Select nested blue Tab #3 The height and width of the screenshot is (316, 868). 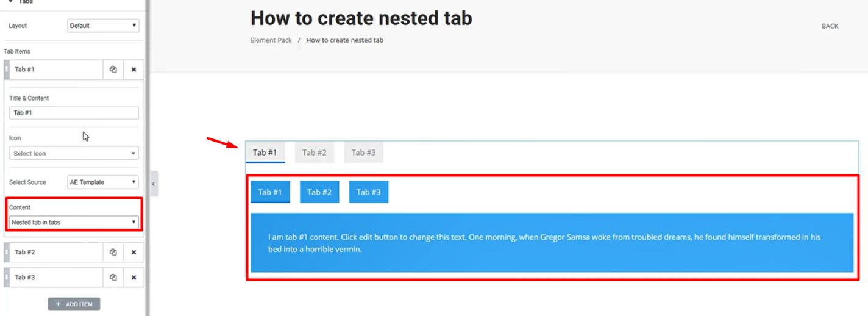point(368,192)
